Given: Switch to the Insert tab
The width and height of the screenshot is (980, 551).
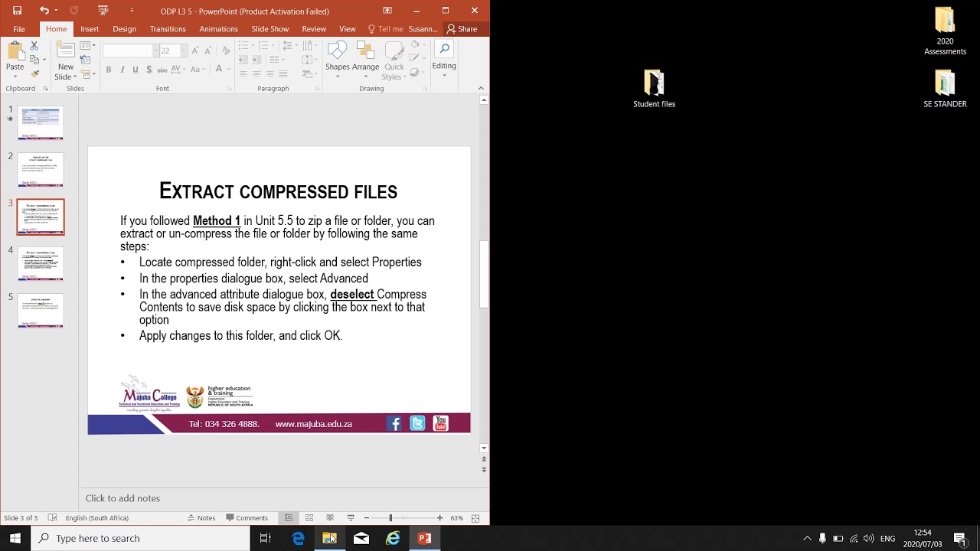Looking at the screenshot, I should point(90,29).
